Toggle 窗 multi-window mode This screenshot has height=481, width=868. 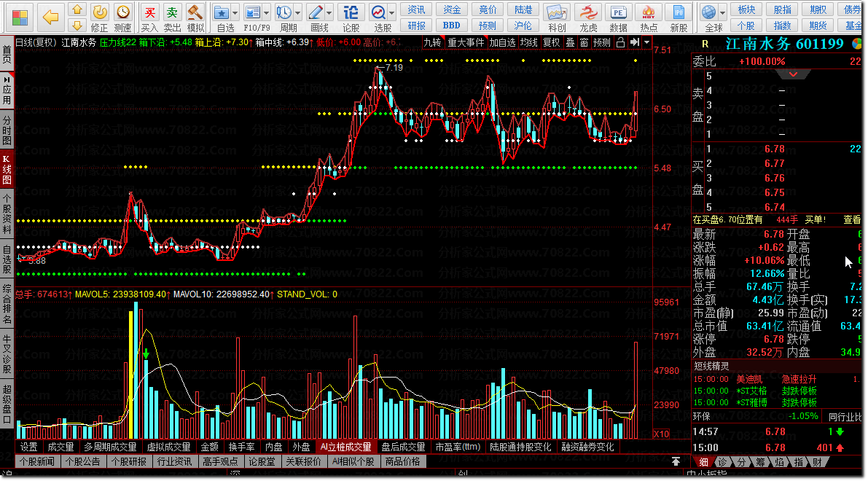[x=584, y=42]
